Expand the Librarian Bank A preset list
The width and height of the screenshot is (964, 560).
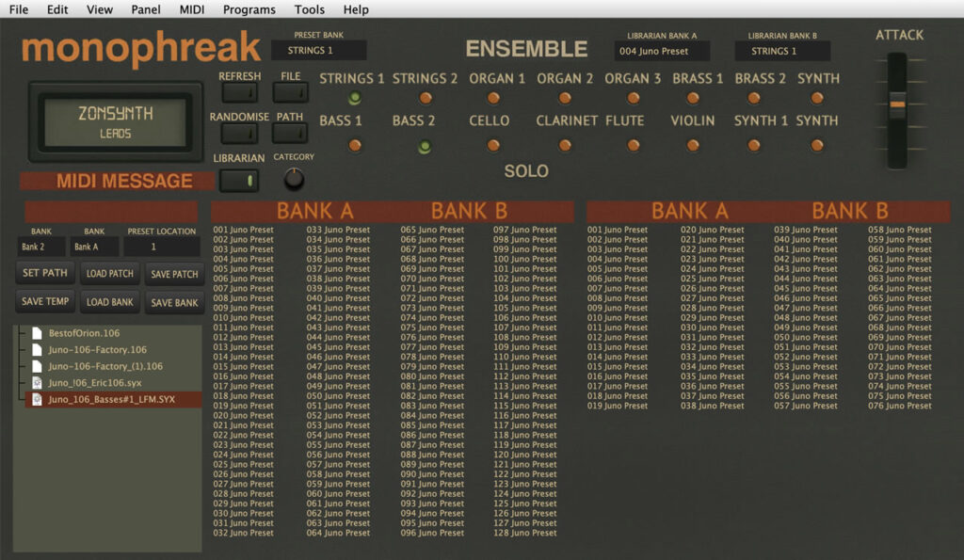point(662,51)
